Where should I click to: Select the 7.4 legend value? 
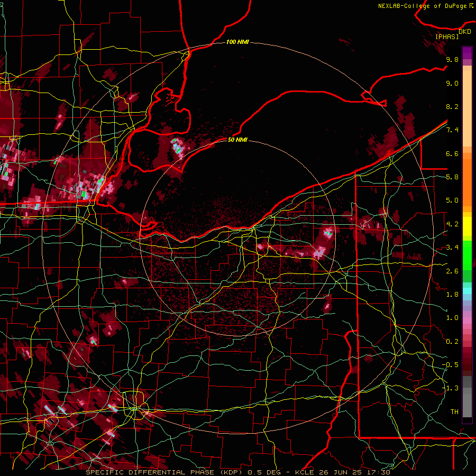point(452,130)
